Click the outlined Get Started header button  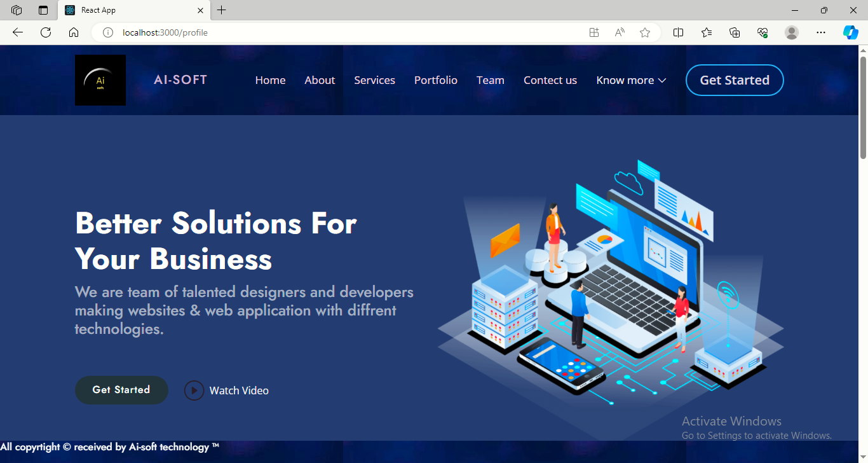click(734, 80)
